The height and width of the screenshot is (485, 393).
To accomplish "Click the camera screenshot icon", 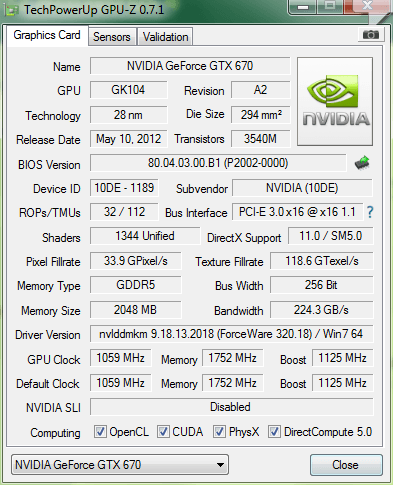I will 371,35.
